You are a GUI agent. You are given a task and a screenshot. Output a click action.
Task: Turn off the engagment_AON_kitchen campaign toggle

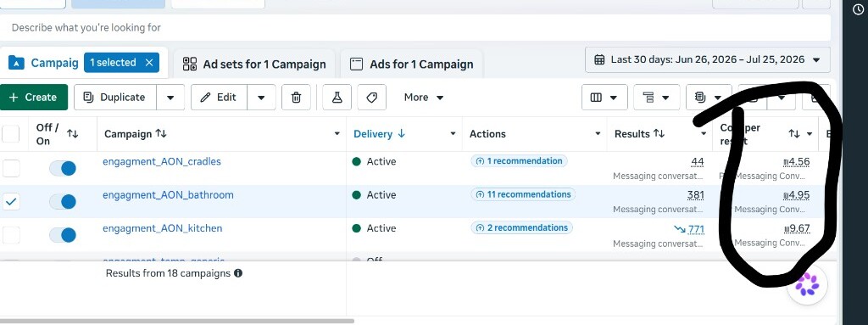[x=63, y=235]
